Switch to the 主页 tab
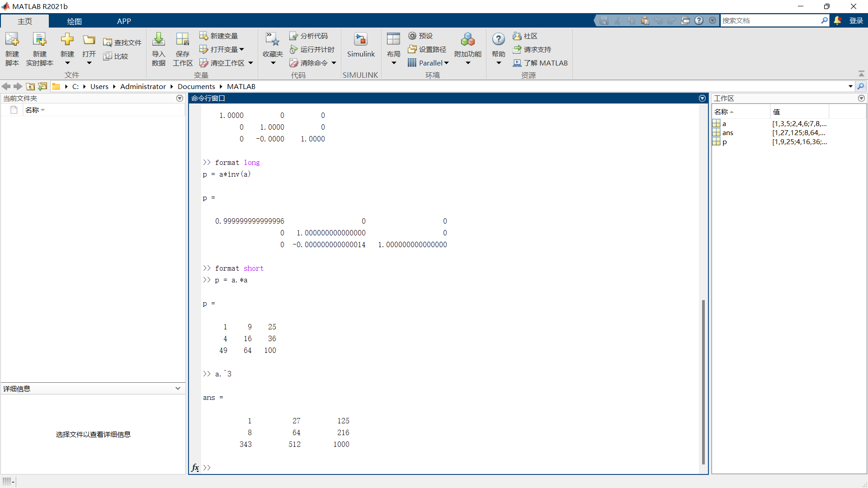The width and height of the screenshot is (868, 488). pos(25,21)
